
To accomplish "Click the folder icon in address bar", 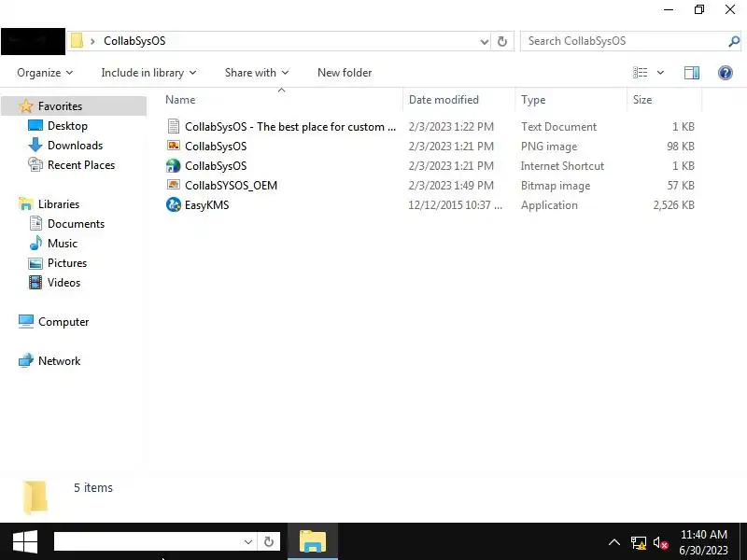I will pos(77,40).
